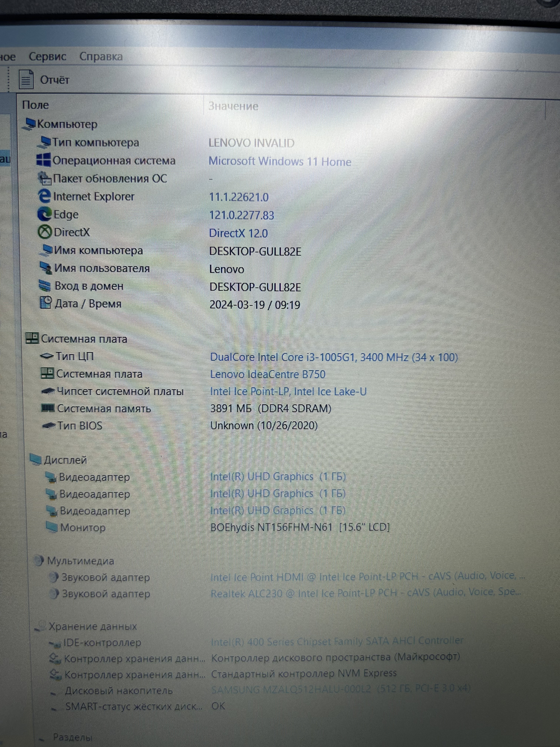This screenshot has width=560, height=747.
Task: Click the Пакет обновления ОС icon
Action: [44, 178]
